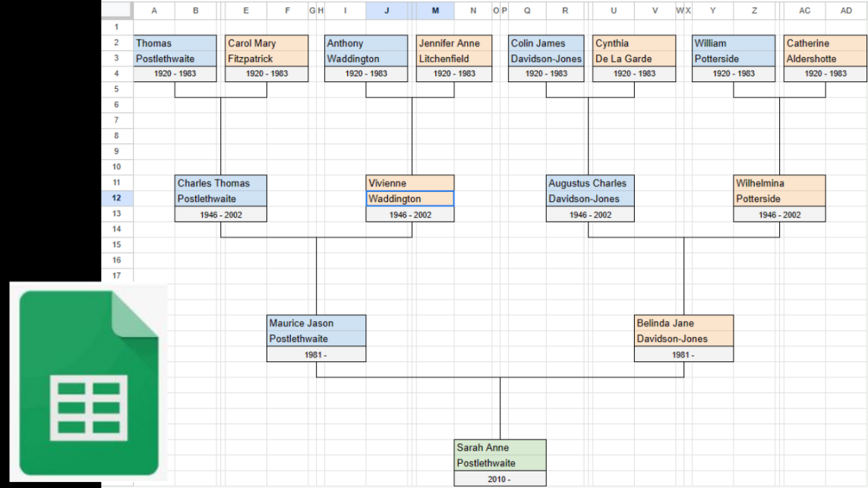Click "1920 - 1983" under Cynthia De La Garde

click(x=635, y=73)
